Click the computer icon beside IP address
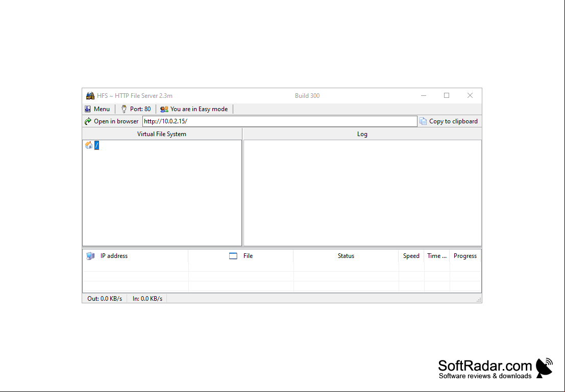Image resolution: width=565 pixels, height=392 pixels. [90, 256]
